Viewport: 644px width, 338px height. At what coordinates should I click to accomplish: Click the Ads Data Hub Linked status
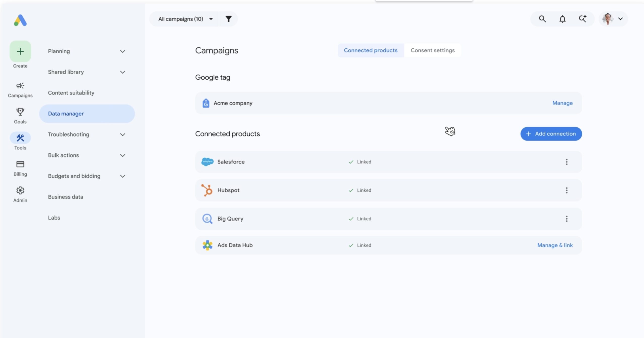click(360, 245)
